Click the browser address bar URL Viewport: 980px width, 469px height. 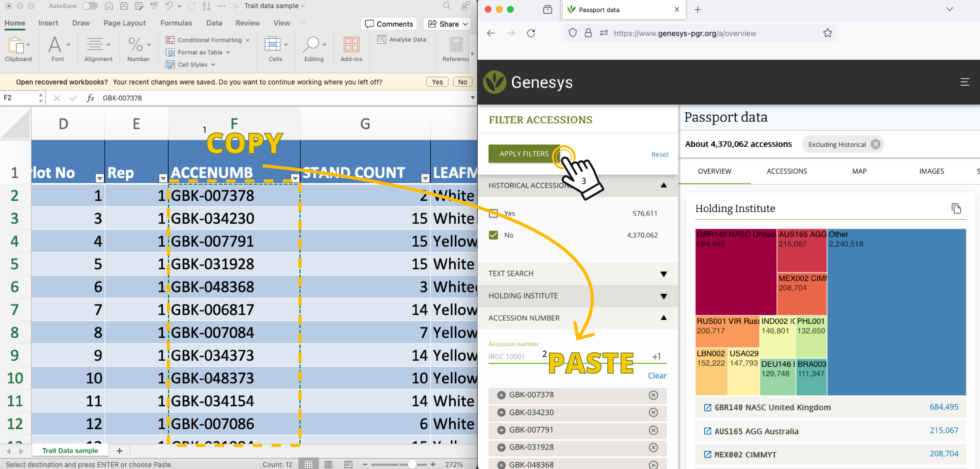click(x=685, y=33)
